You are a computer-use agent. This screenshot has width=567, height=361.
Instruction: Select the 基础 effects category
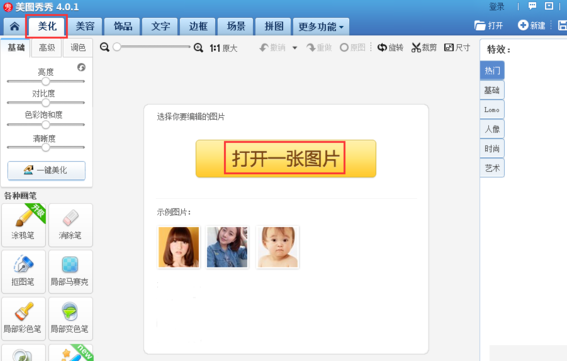492,90
